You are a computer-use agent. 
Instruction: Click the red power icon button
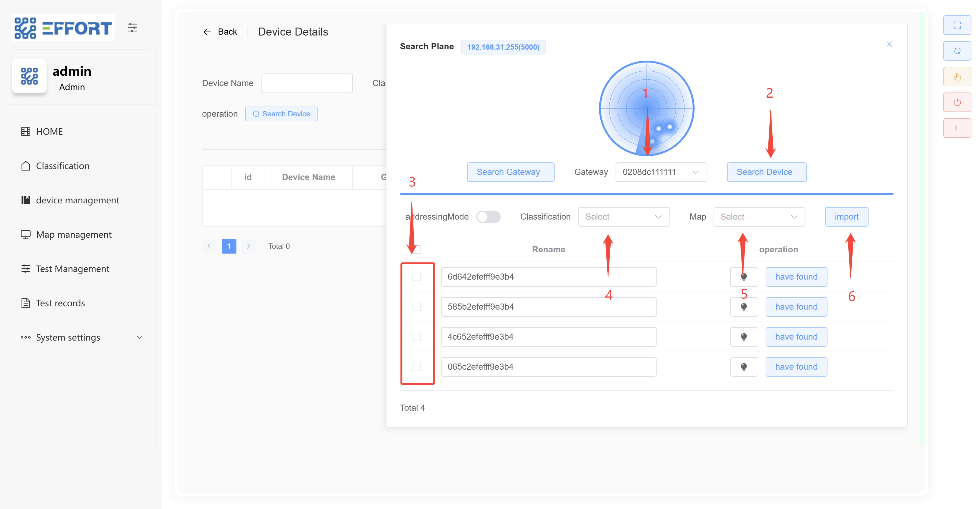[957, 102]
